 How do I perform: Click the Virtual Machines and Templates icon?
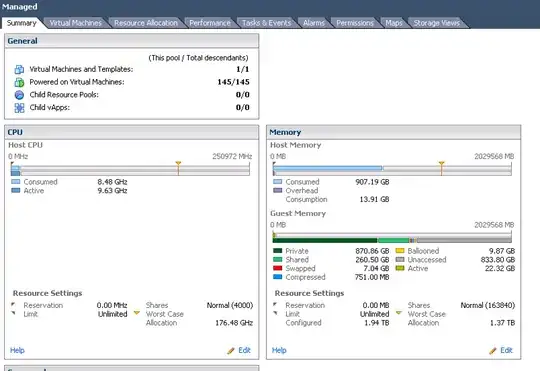coord(19,70)
